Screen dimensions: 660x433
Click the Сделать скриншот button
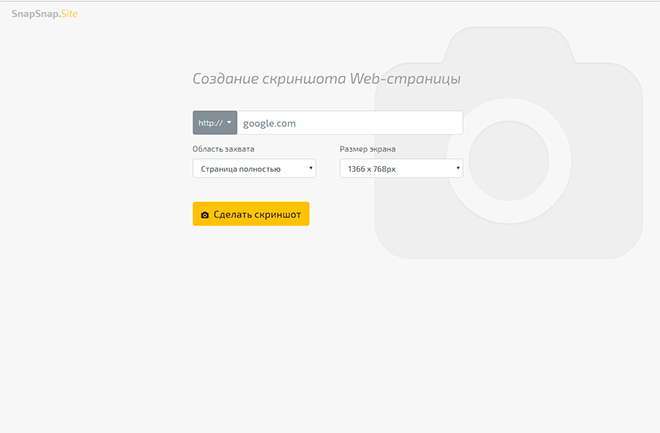click(251, 214)
